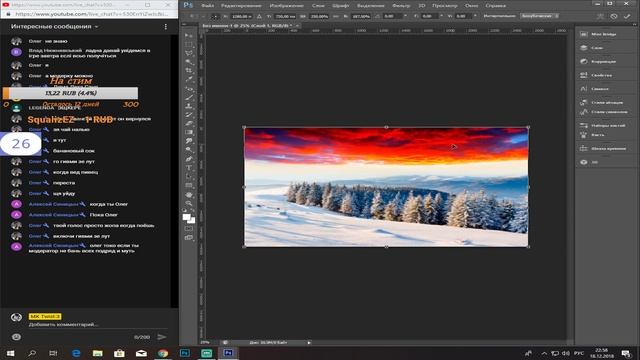
Task: Open the Стили абзацев panel
Action: coord(601,102)
